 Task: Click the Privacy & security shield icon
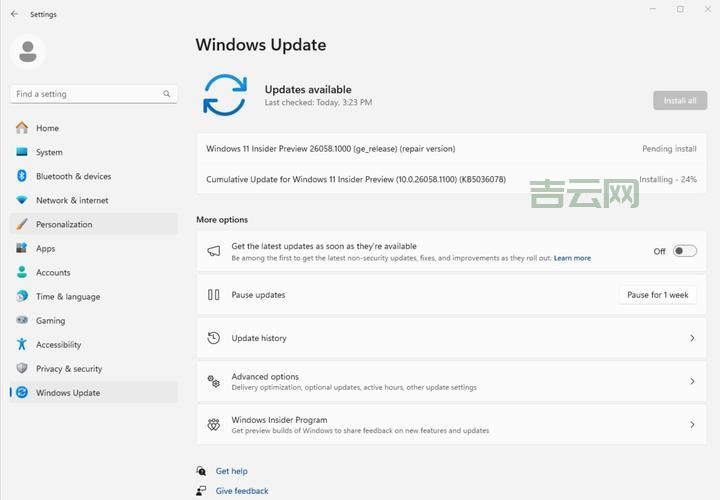[22, 368]
